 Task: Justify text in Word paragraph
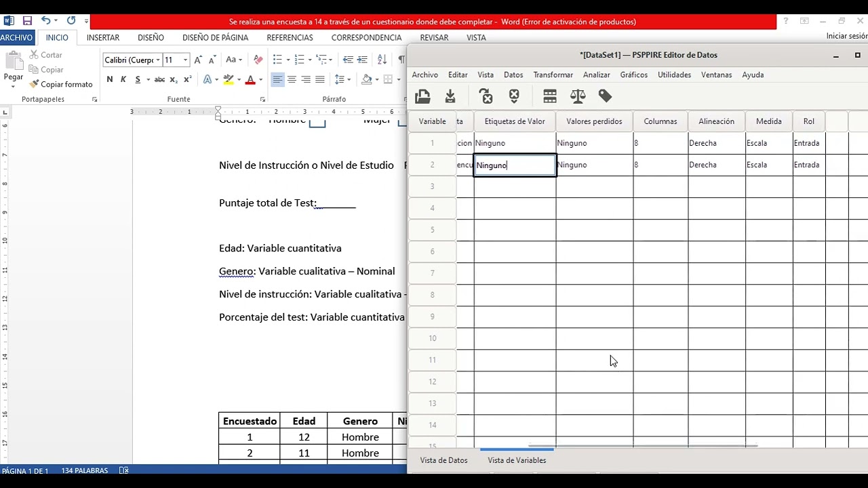coord(320,79)
